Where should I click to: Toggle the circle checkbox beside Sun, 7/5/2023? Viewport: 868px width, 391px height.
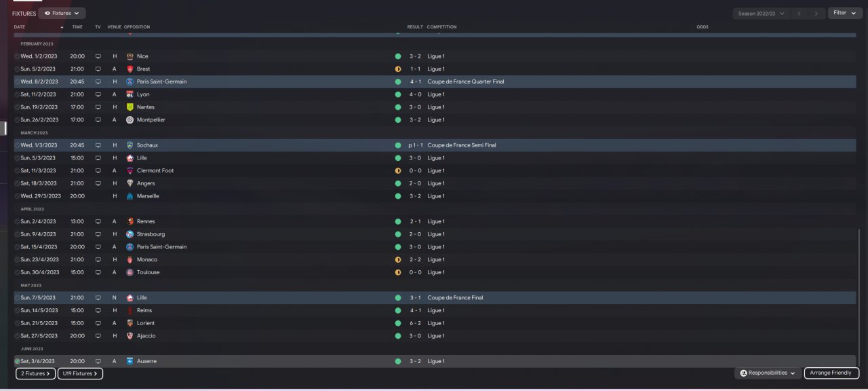18,298
